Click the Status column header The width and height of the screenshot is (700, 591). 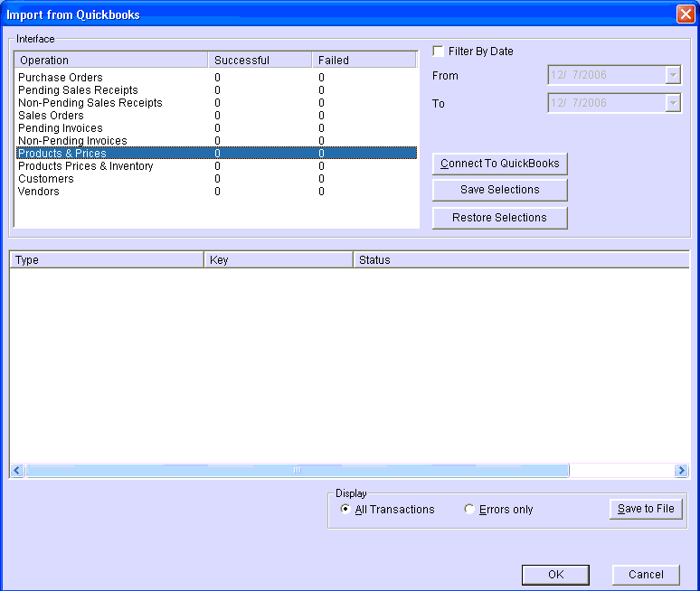(522, 260)
